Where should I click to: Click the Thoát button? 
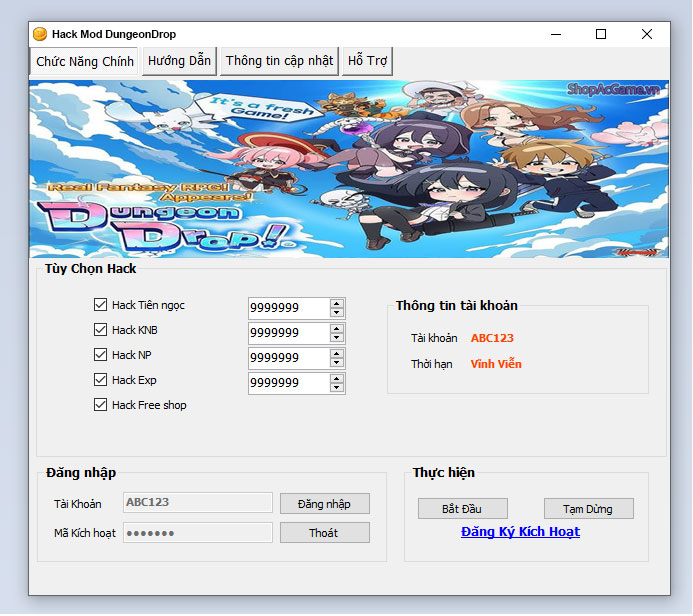[x=325, y=533]
